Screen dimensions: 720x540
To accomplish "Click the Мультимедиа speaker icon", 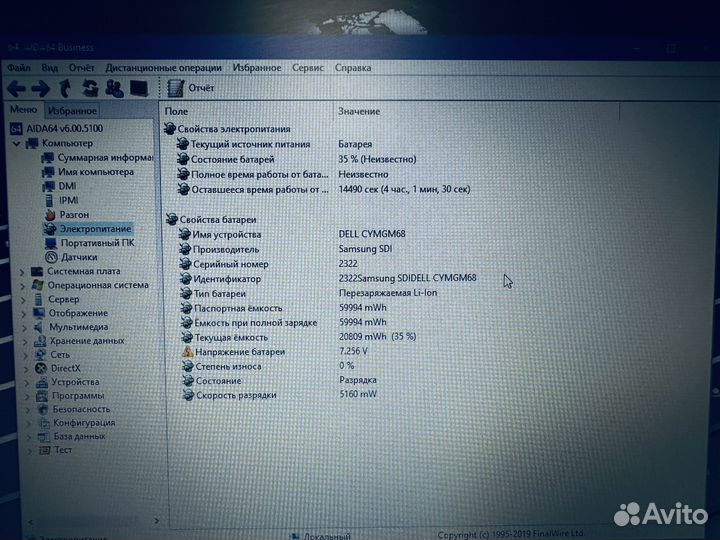I will (39, 327).
